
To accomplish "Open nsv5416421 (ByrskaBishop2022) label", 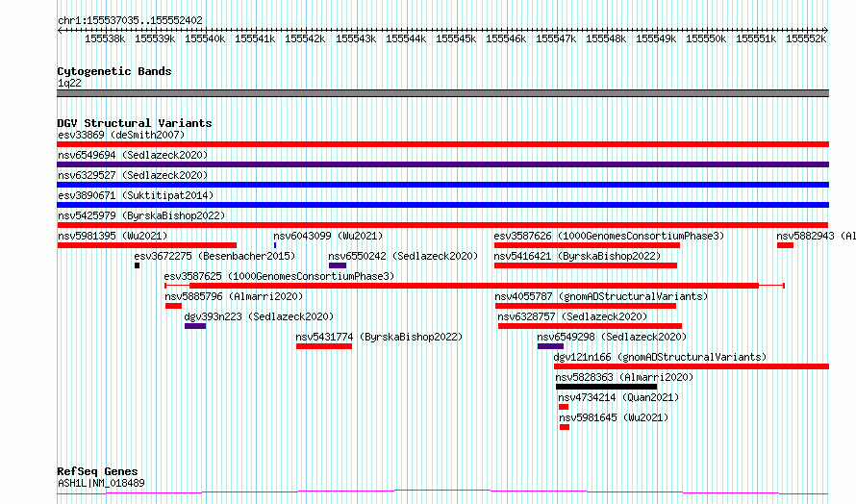I will pyautogui.click(x=577, y=256).
